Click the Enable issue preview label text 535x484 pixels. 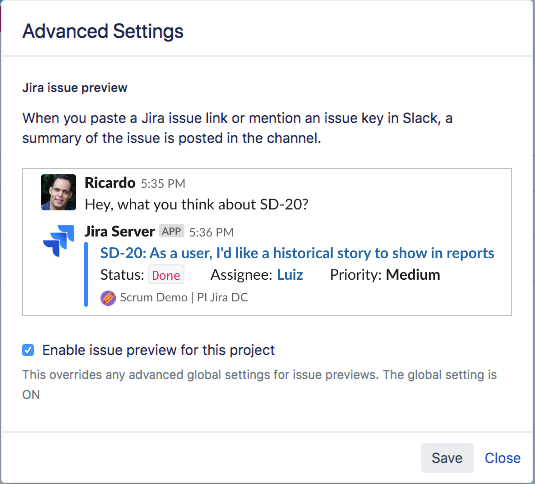pos(158,350)
